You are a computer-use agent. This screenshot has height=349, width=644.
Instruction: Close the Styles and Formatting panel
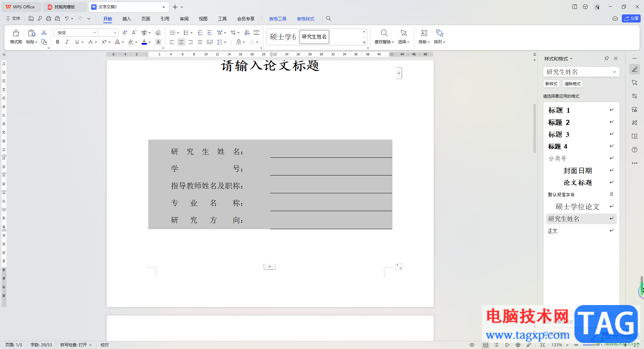click(x=616, y=58)
